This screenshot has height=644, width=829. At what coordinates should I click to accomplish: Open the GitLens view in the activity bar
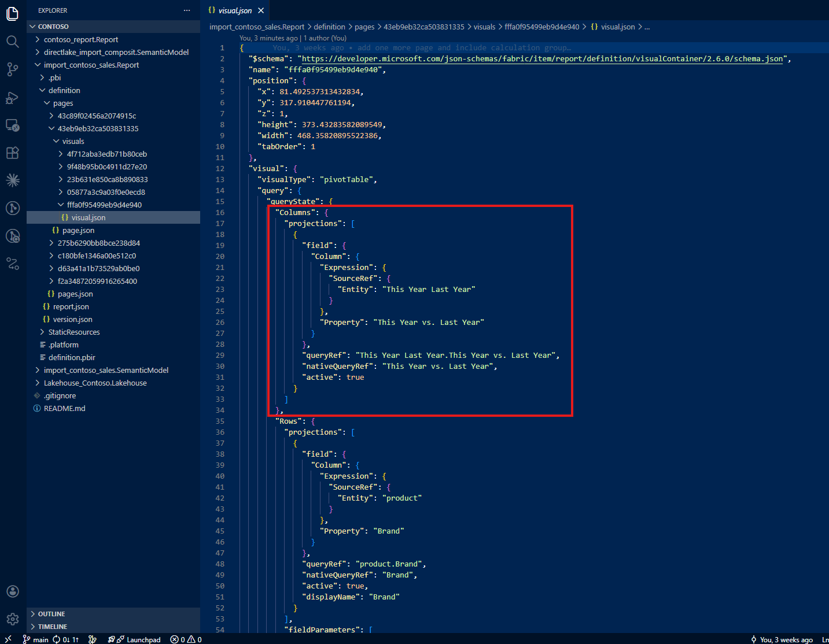pyautogui.click(x=13, y=208)
